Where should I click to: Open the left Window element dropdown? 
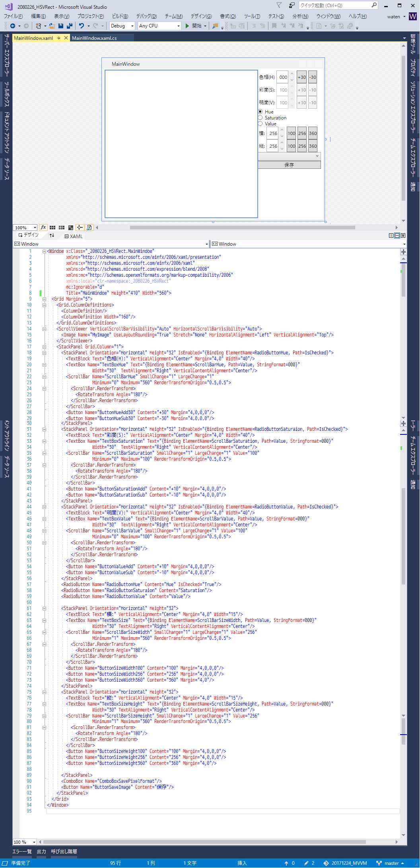[207, 244]
